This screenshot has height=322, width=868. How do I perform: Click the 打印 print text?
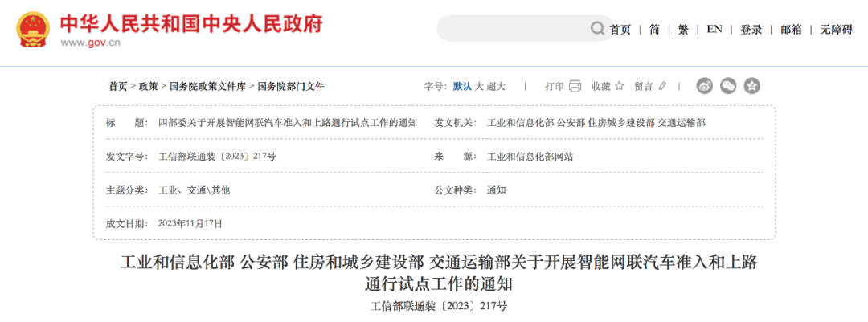click(x=554, y=86)
